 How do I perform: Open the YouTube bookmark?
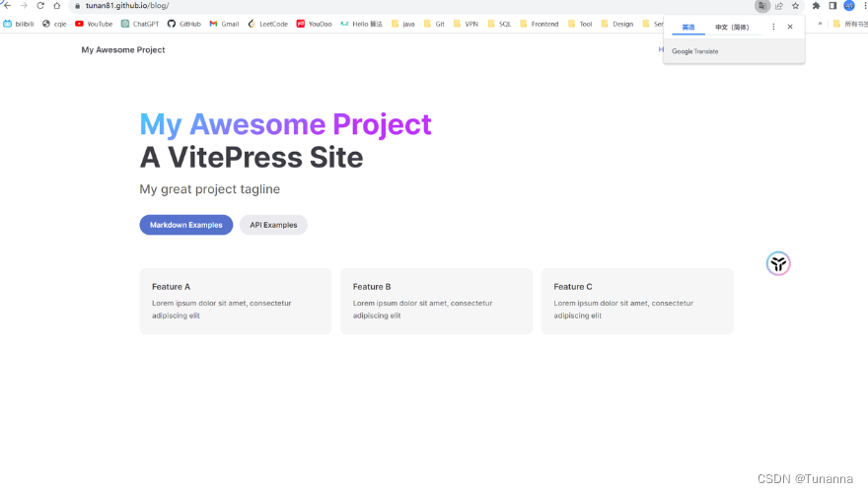pyautogui.click(x=94, y=24)
